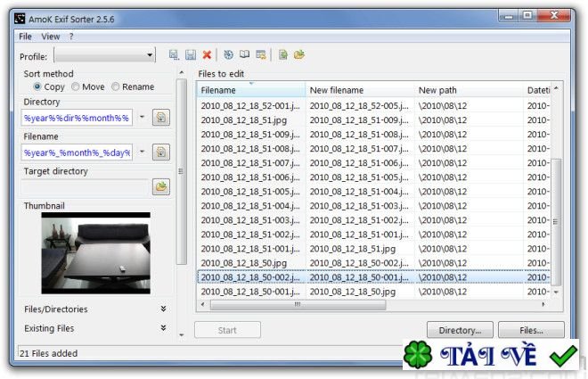Expand the Files/Directories section
Viewport: 588px width, 379px height.
pyautogui.click(x=163, y=309)
